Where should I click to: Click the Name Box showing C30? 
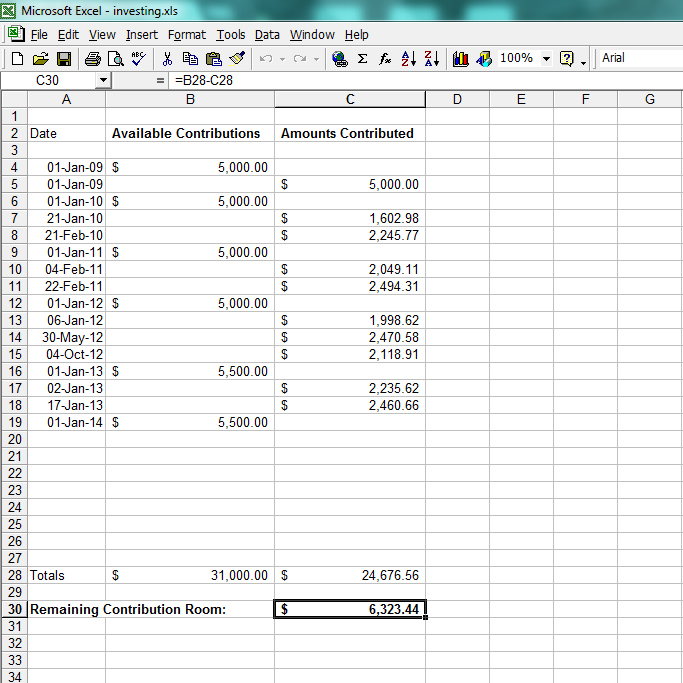[x=48, y=81]
